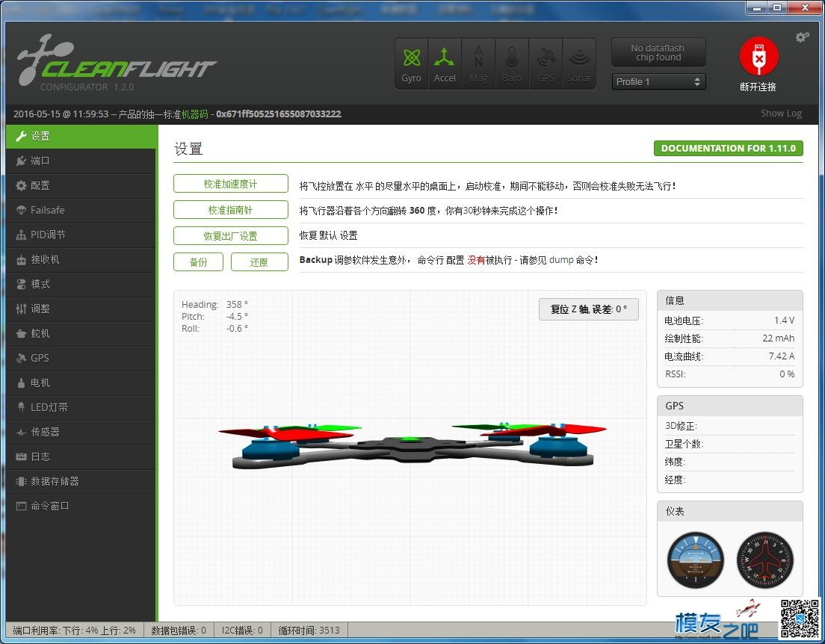Click the RSSI 0 % value
This screenshot has height=644, width=825.
[x=787, y=374]
